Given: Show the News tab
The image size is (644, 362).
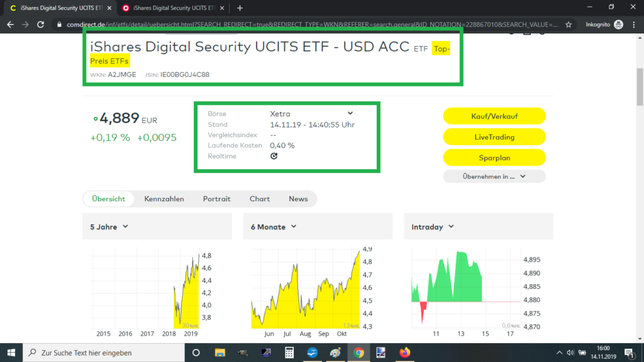Looking at the screenshot, I should [x=298, y=199].
